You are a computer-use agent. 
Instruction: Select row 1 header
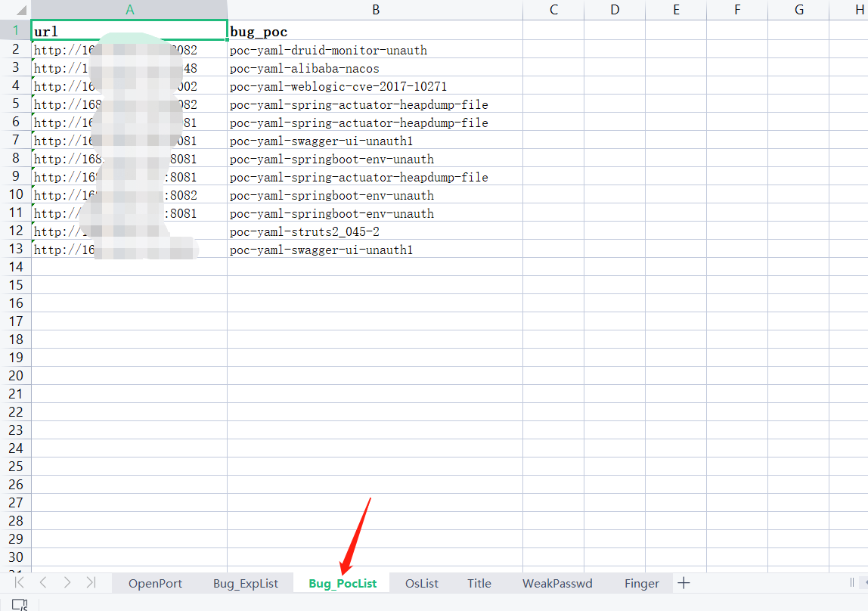15,30
